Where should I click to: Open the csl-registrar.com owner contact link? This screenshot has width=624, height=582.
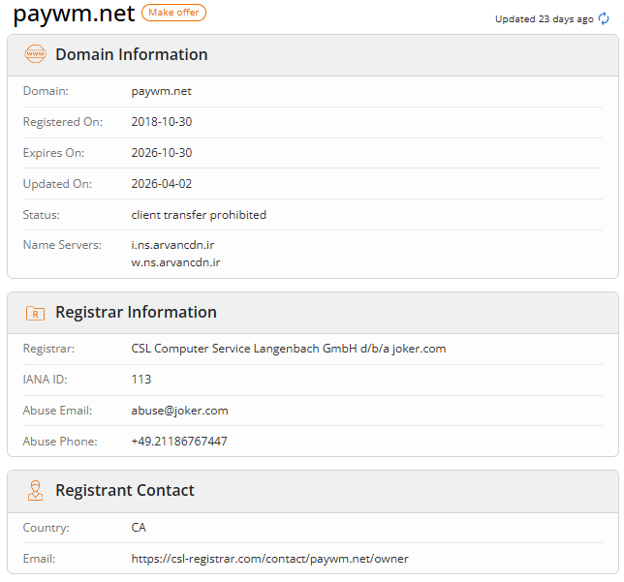[x=270, y=559]
